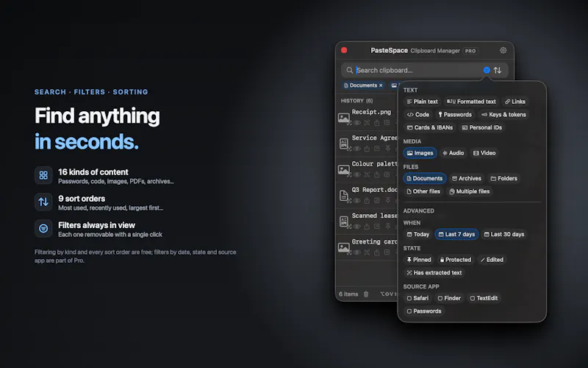Preview Colour palette with eye icon

click(x=357, y=174)
